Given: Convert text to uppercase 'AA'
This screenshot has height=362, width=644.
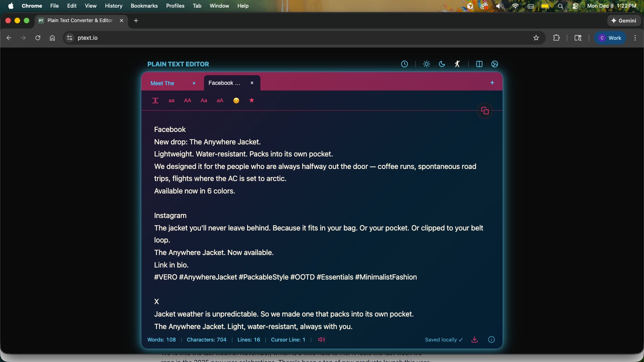Looking at the screenshot, I should point(188,101).
